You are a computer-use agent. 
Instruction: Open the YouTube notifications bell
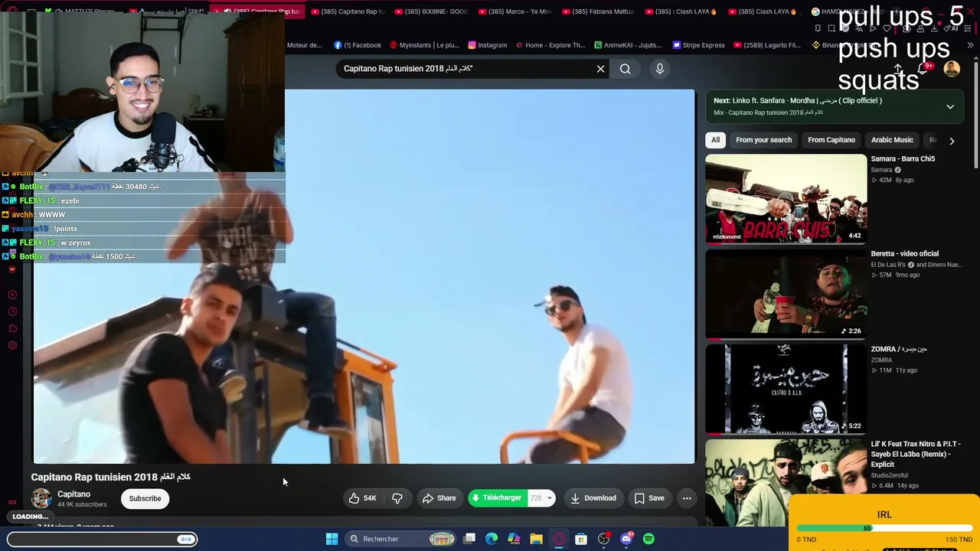[x=923, y=69]
